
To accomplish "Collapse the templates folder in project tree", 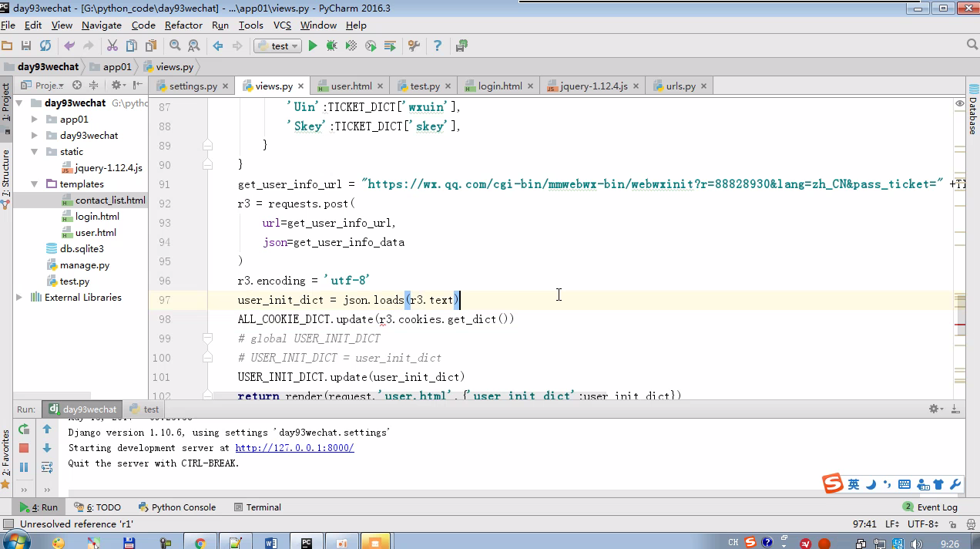I will click(x=35, y=184).
